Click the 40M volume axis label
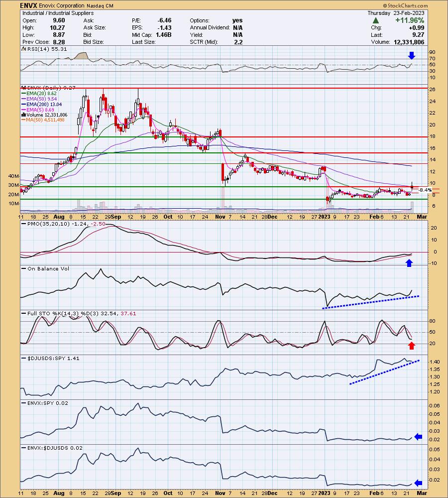 click(13, 176)
